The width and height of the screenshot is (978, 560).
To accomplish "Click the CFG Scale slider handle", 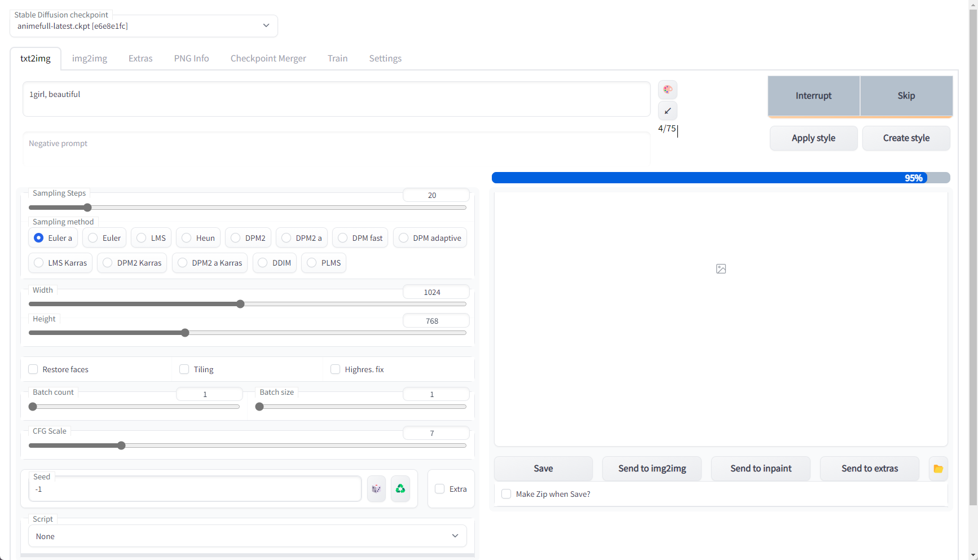I will (121, 446).
